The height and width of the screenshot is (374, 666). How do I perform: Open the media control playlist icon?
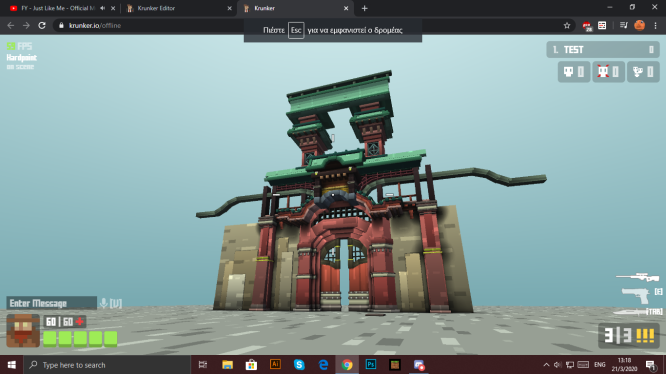(624, 25)
